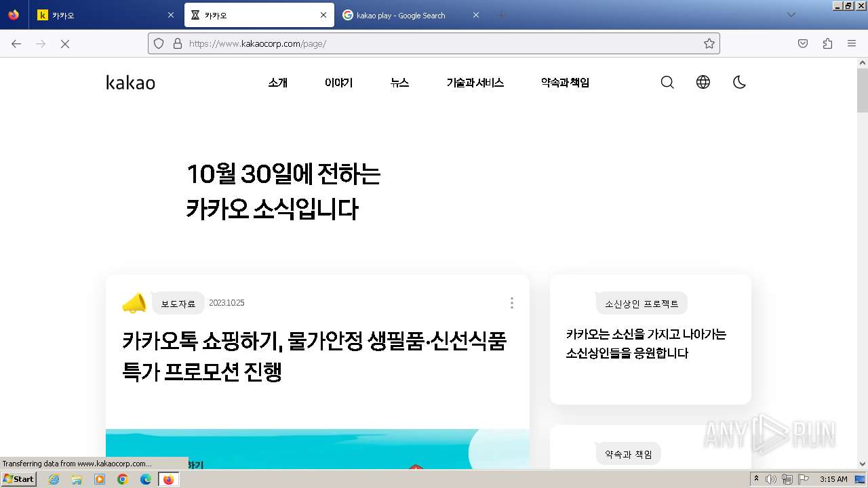Click the site security padlock icon
The height and width of the screenshot is (488, 868).
[178, 43]
